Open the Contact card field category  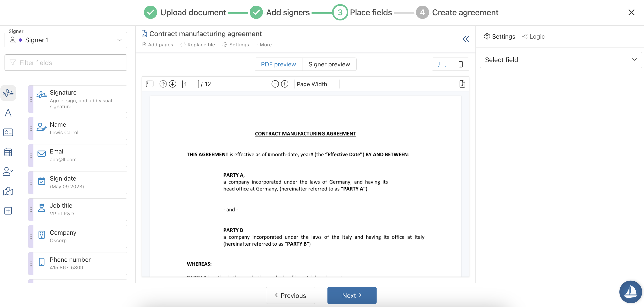coord(8,132)
